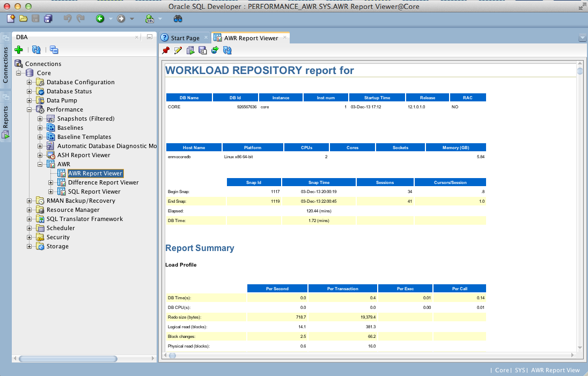
Task: Select the Connections root tree item
Action: pos(43,64)
